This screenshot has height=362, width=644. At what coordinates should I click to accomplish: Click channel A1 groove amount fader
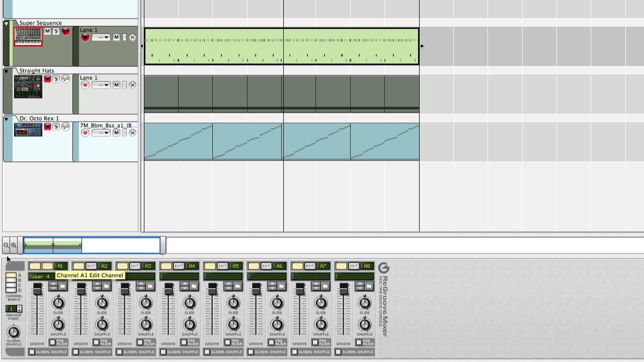pos(37,289)
